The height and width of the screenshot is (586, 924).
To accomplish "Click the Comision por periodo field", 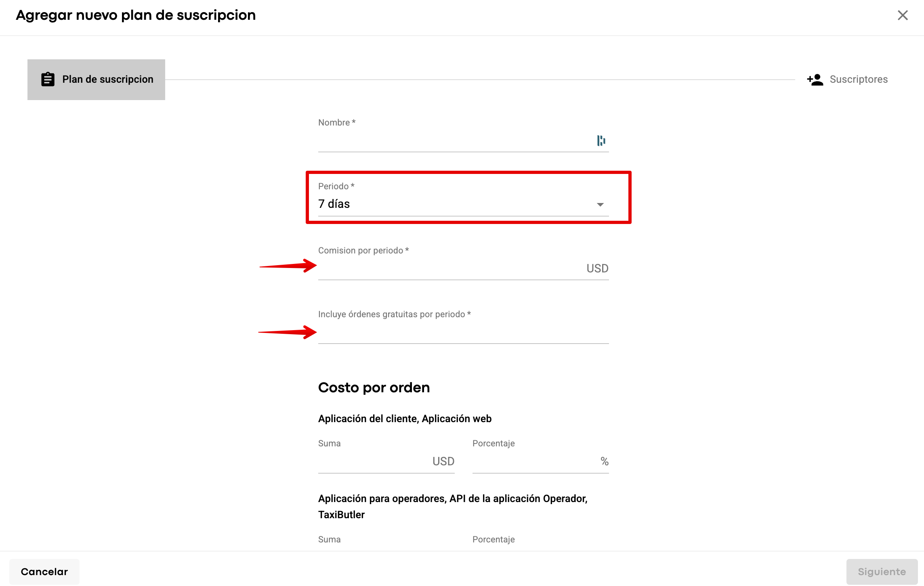I will 448,268.
